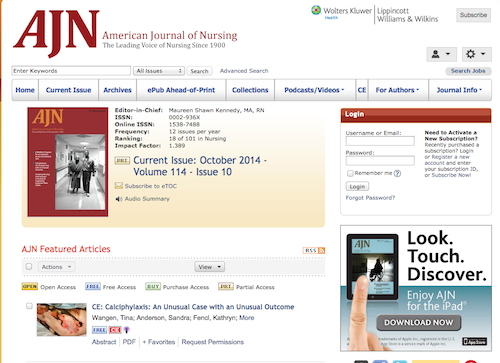This screenshot has width=500, height=363.
Task: Check the select-all box beside Actions
Action: click(x=29, y=267)
